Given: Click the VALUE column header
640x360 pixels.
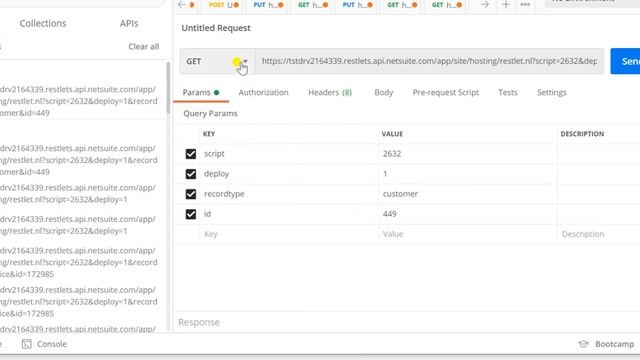Looking at the screenshot, I should [x=392, y=134].
